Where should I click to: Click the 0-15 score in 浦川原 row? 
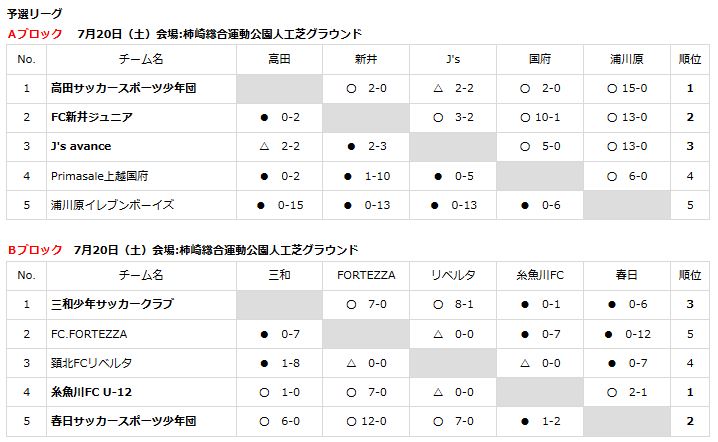[x=290, y=205]
